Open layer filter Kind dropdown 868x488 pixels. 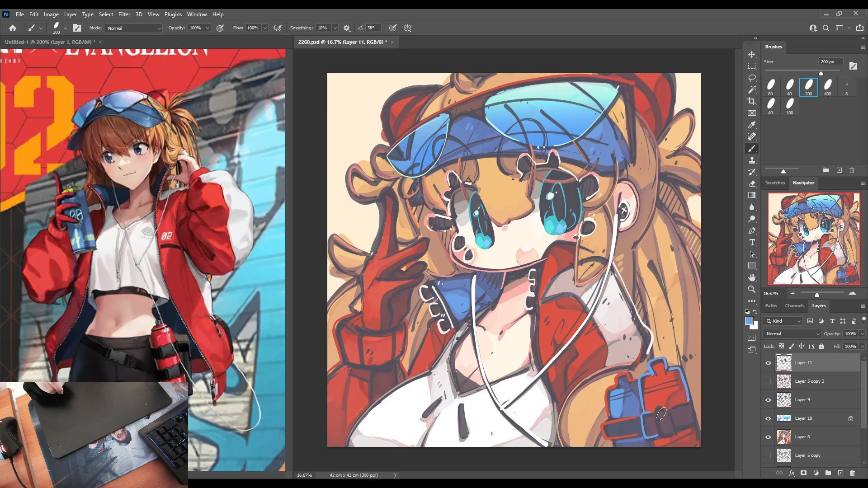click(x=783, y=321)
